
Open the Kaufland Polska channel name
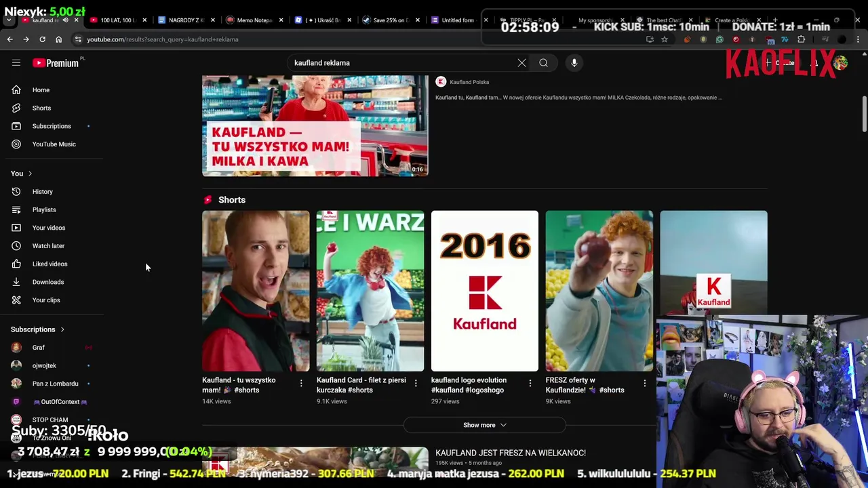[x=469, y=82]
